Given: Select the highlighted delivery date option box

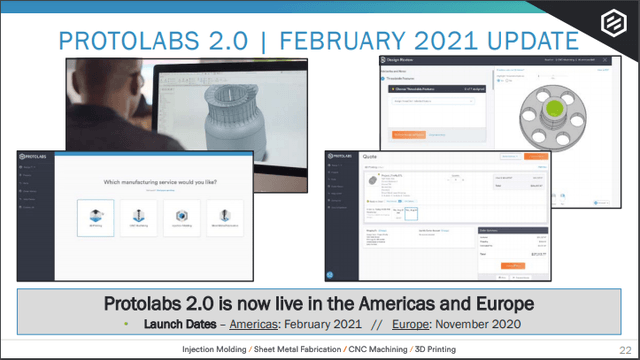Looking at the screenshot, I should coord(411,214).
